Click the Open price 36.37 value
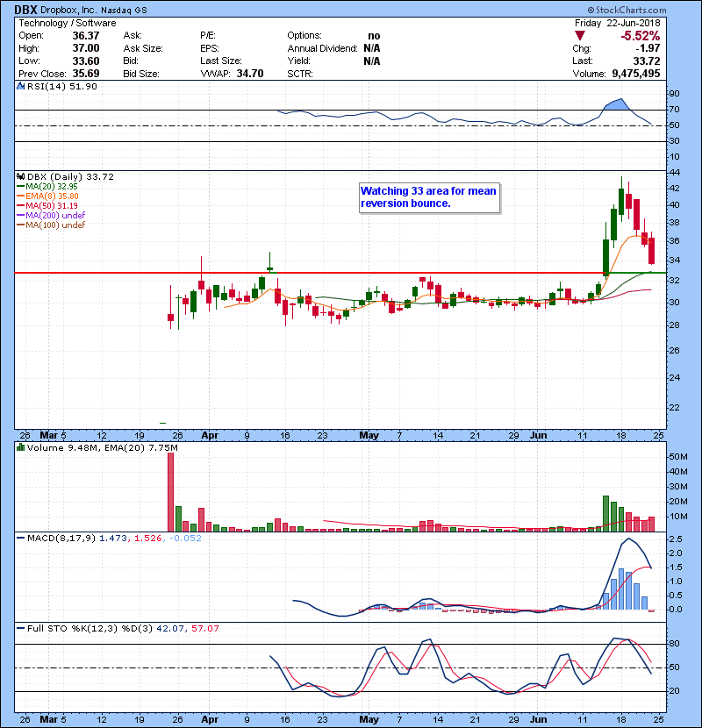 click(86, 36)
